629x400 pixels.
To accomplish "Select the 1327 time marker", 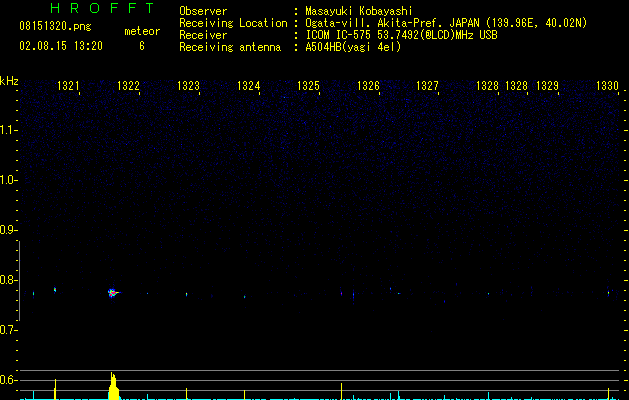I will (x=428, y=86).
